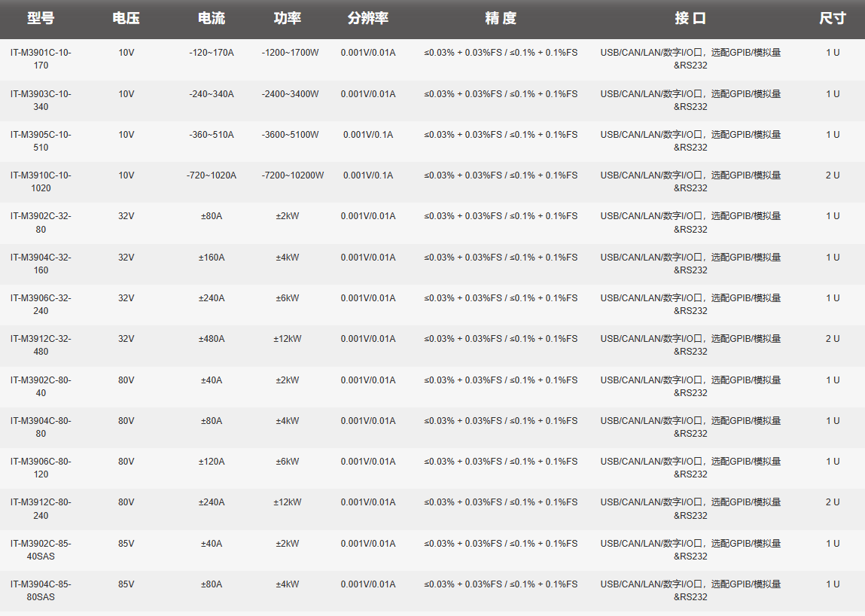This screenshot has height=616, width=865.
Task: Click ±240A in IT-M3906C-32-240 row
Action: 212,298
